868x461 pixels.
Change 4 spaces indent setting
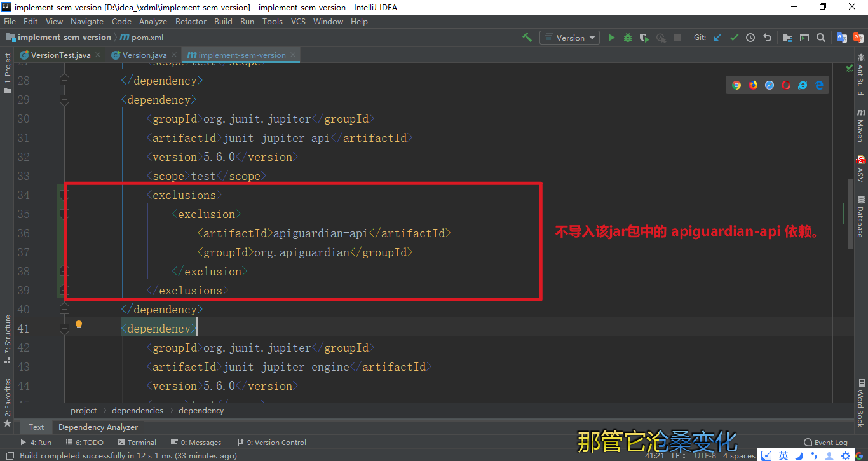(739, 456)
